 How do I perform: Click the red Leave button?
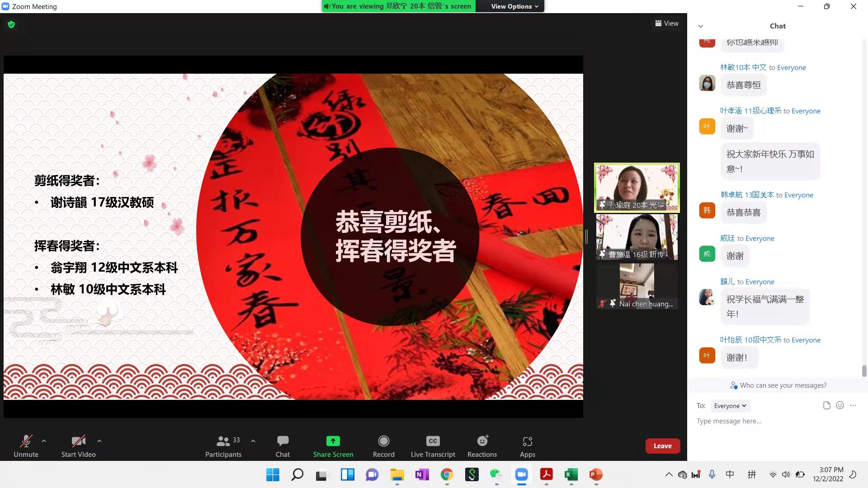point(662,446)
